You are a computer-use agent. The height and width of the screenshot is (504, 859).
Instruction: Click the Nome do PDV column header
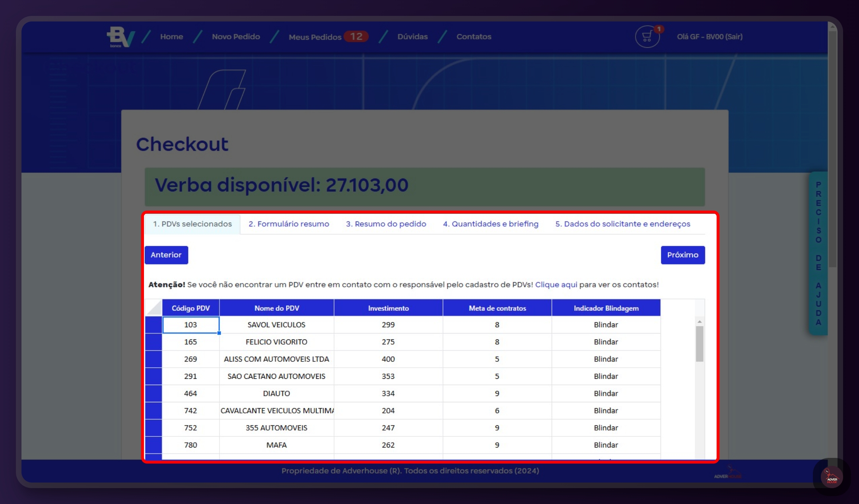tap(276, 308)
